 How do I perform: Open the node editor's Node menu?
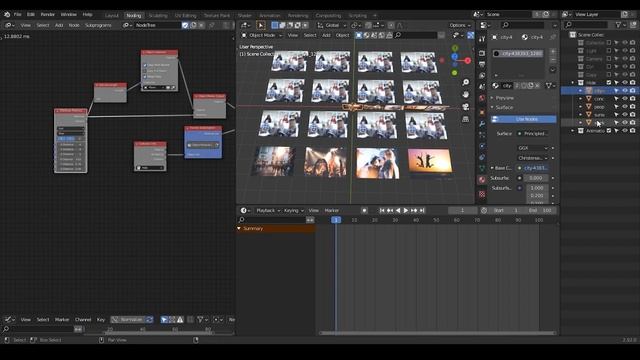point(74,25)
